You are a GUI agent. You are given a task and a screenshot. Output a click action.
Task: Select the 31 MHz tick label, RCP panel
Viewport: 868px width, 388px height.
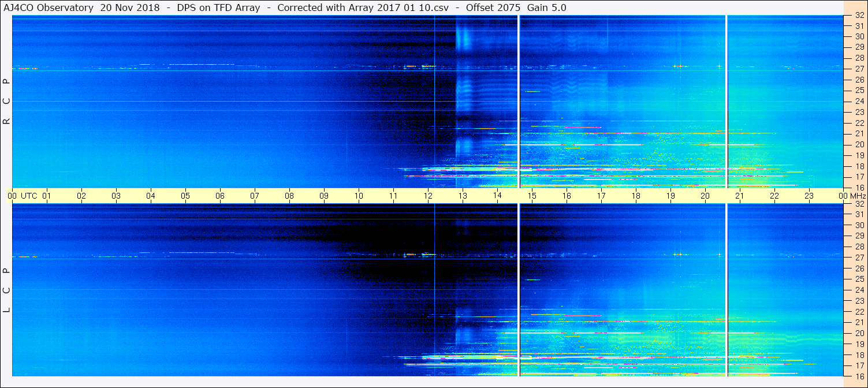click(x=859, y=26)
